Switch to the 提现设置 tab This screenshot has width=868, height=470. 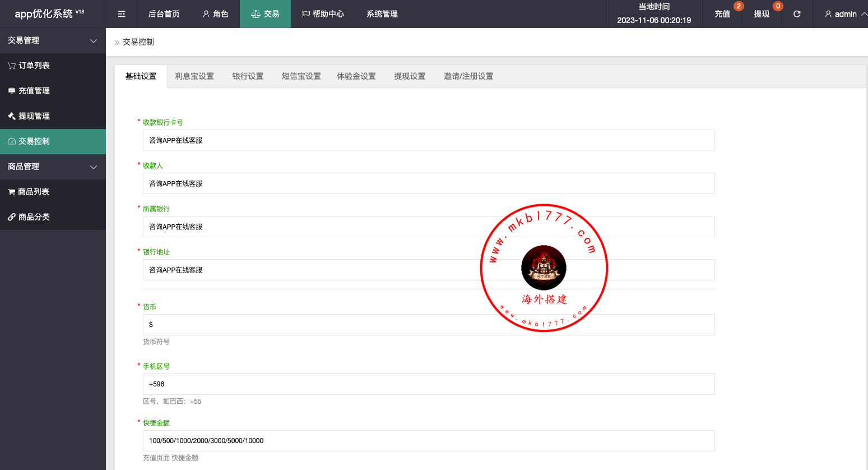[x=410, y=76]
